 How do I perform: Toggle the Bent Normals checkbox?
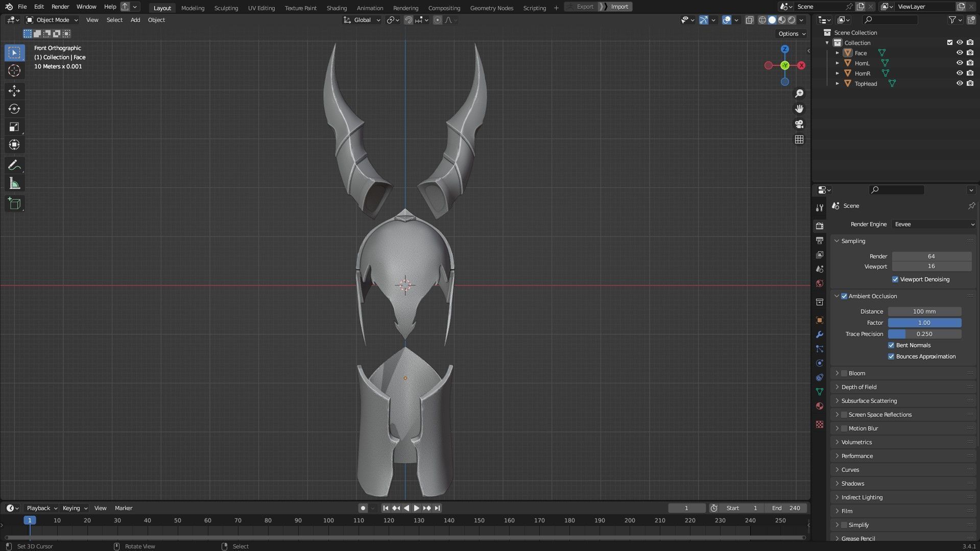tap(891, 345)
